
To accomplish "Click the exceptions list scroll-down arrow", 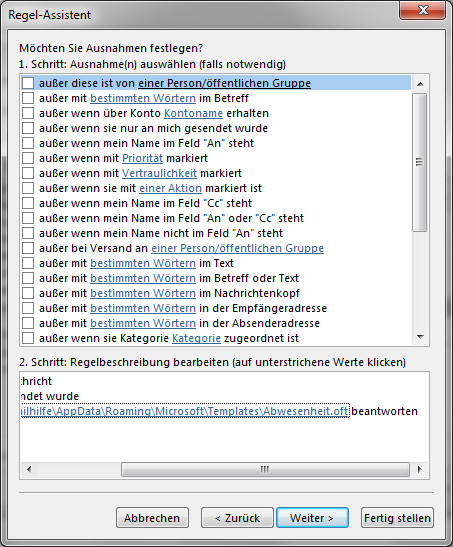I will (420, 337).
